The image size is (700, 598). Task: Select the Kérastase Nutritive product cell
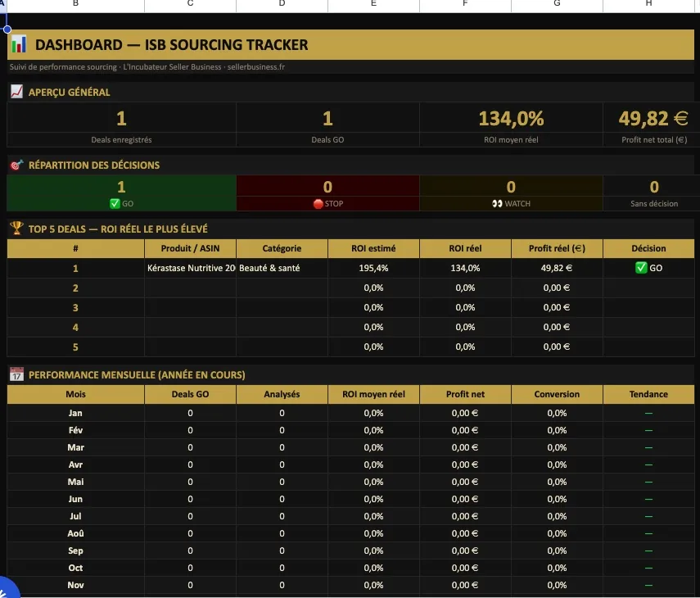pos(190,268)
